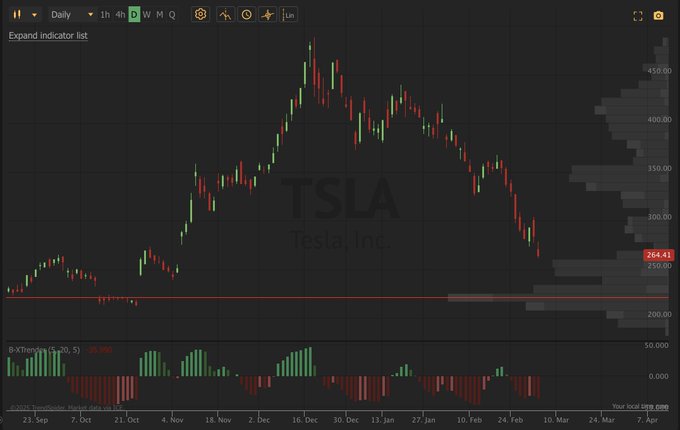Viewport: 680px width, 430px height.
Task: Take a chart snapshot with camera icon
Action: point(658,16)
